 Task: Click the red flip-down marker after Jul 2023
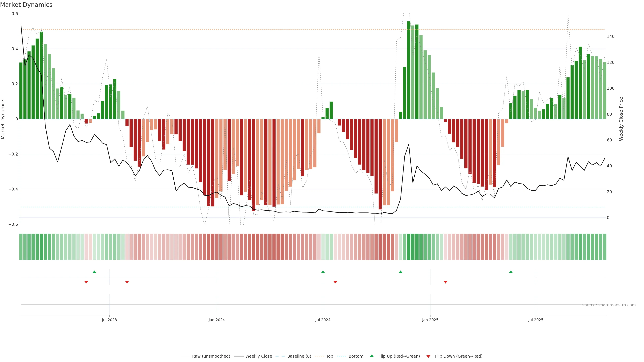point(127,282)
